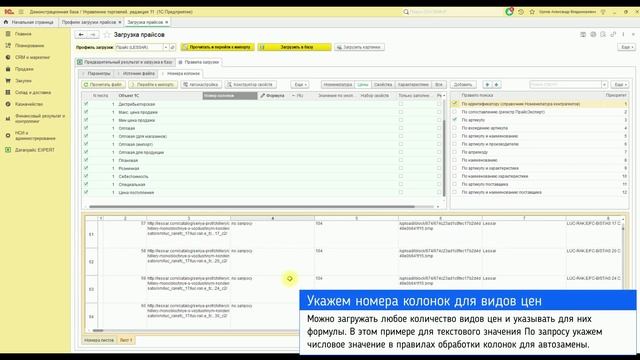Select the Цены filter button
This screenshot has width=640, height=360.
click(362, 84)
